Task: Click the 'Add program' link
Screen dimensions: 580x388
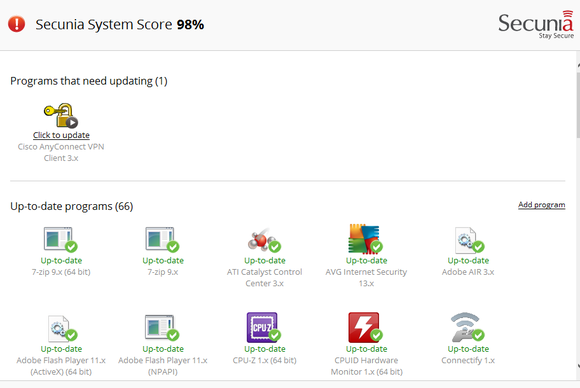Action: pos(542,205)
